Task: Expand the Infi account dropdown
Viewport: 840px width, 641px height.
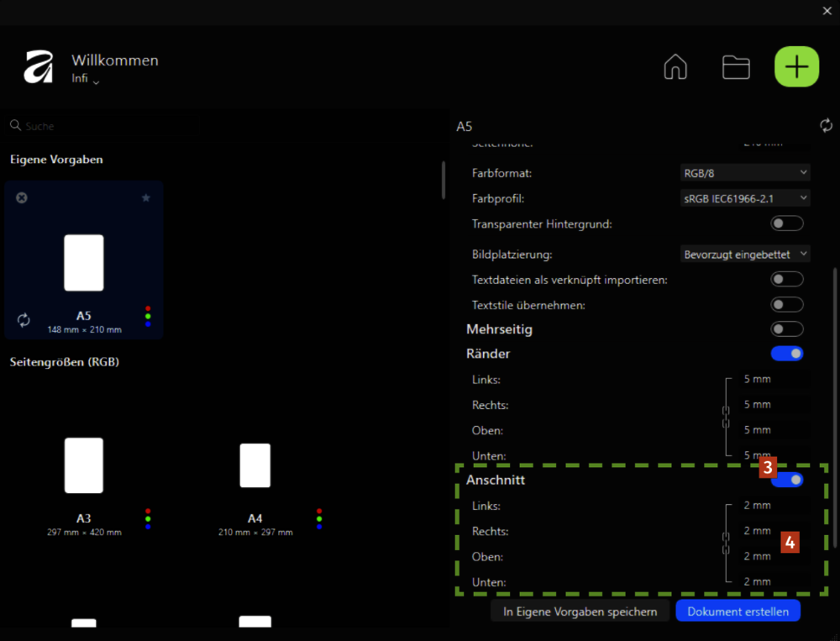Action: click(86, 79)
